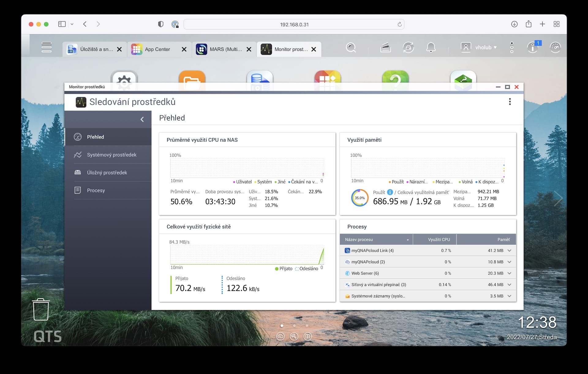Click the external devices icon in toolbar

(x=386, y=47)
